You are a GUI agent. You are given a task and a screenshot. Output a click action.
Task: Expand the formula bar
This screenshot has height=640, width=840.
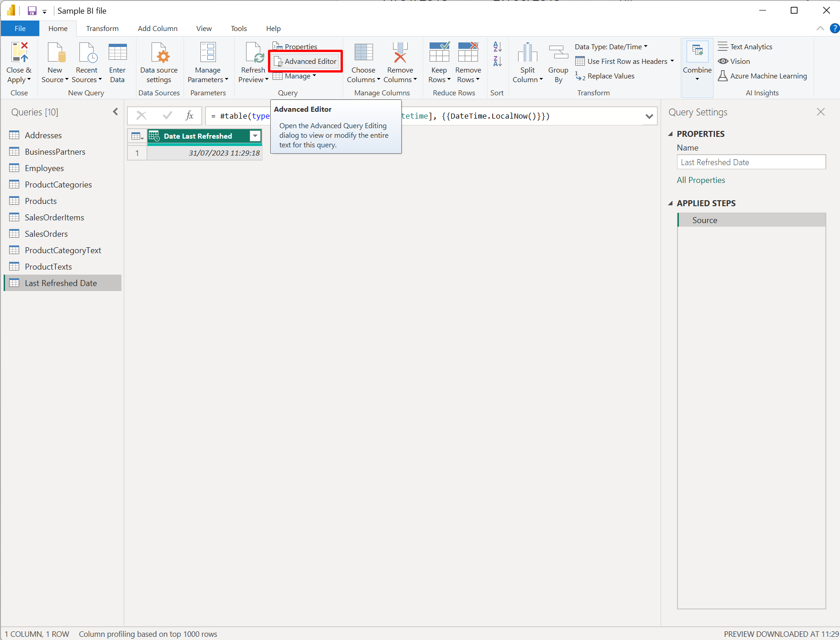649,116
